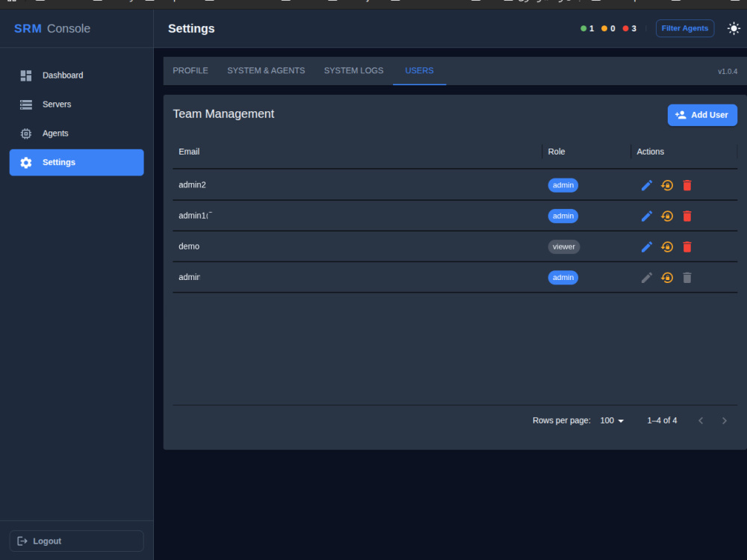Viewport: 747px width, 560px height.
Task: Edit the demo user
Action: (646, 246)
